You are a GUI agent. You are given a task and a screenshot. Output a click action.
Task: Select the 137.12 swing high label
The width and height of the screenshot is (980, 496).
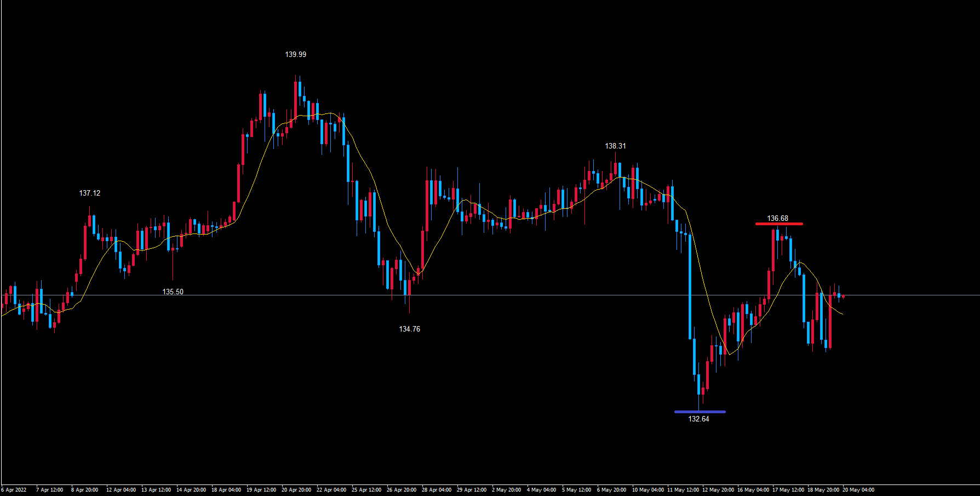[x=89, y=193]
